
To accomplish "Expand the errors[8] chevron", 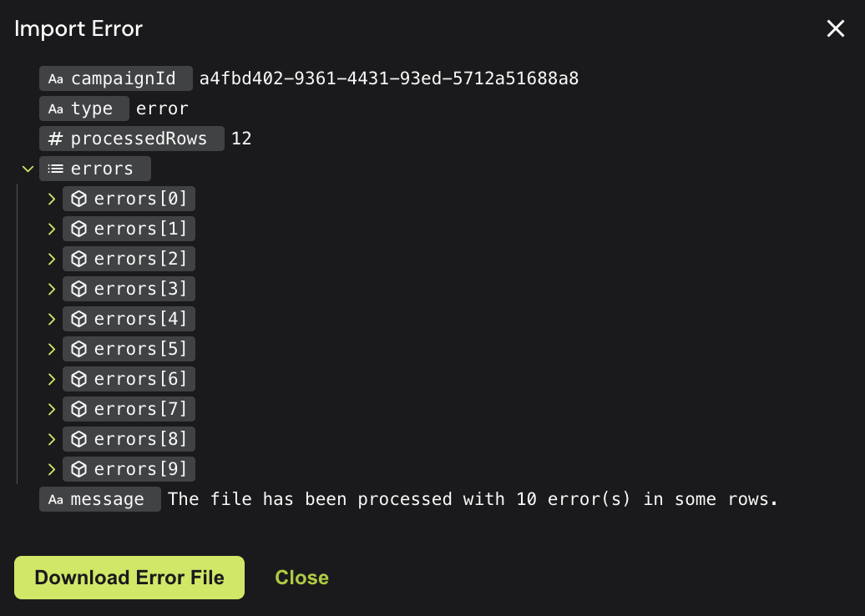I will (52, 439).
